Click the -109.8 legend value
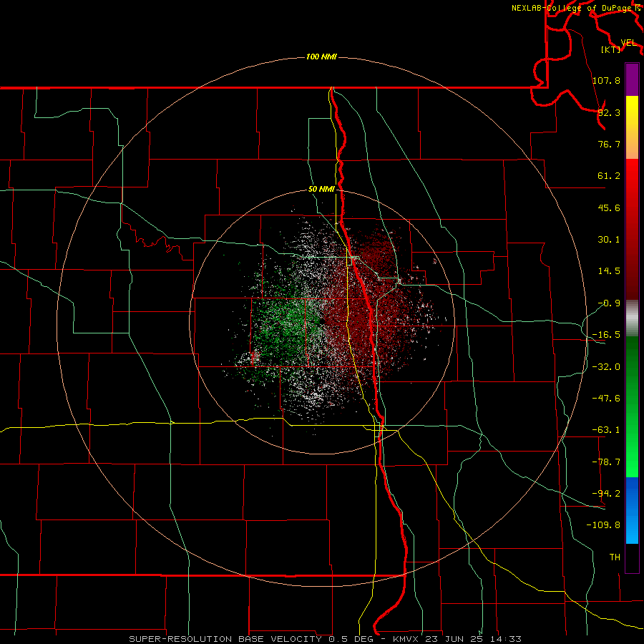The width and height of the screenshot is (644, 644). [x=604, y=525]
